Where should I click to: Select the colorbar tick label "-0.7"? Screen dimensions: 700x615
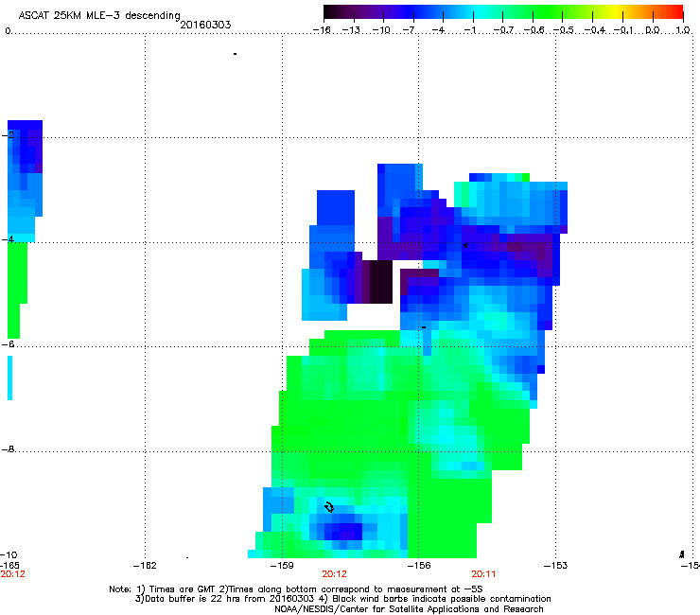click(x=503, y=30)
